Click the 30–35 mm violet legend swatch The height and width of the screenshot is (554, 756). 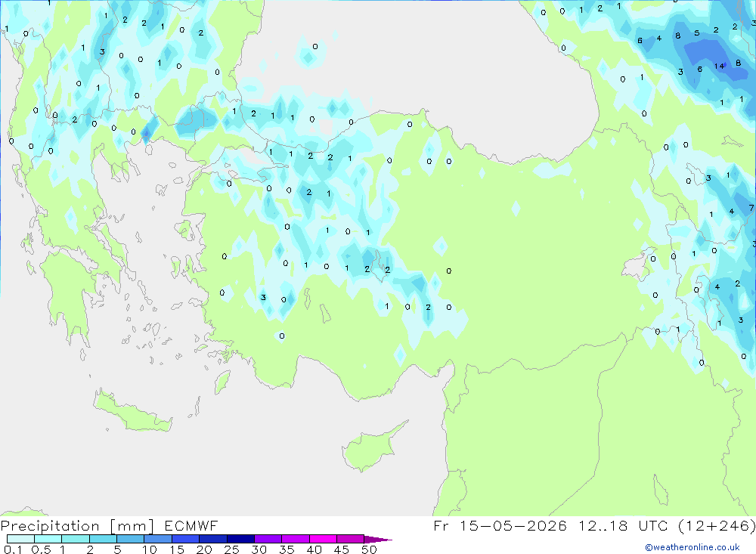pyautogui.click(x=268, y=539)
